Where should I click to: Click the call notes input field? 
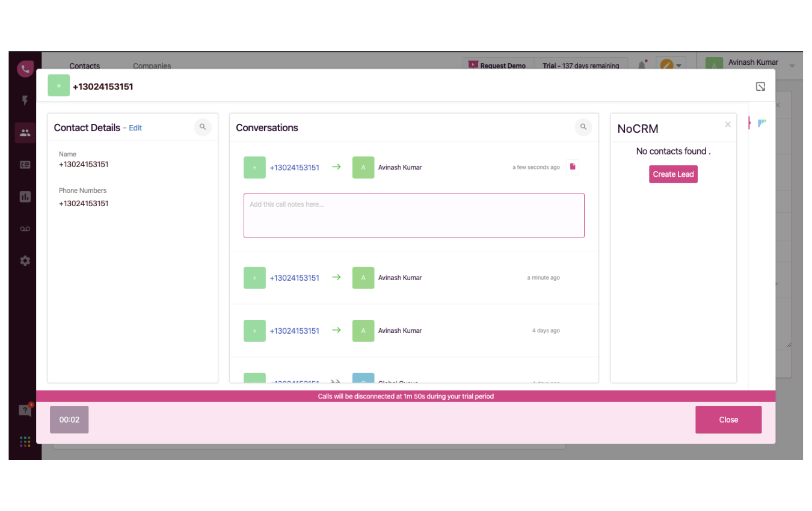[414, 215]
